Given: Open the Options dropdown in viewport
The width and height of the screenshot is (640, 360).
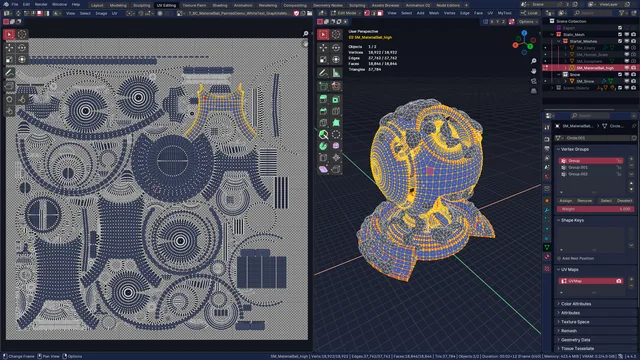Looking at the screenshot, I should pos(528,22).
